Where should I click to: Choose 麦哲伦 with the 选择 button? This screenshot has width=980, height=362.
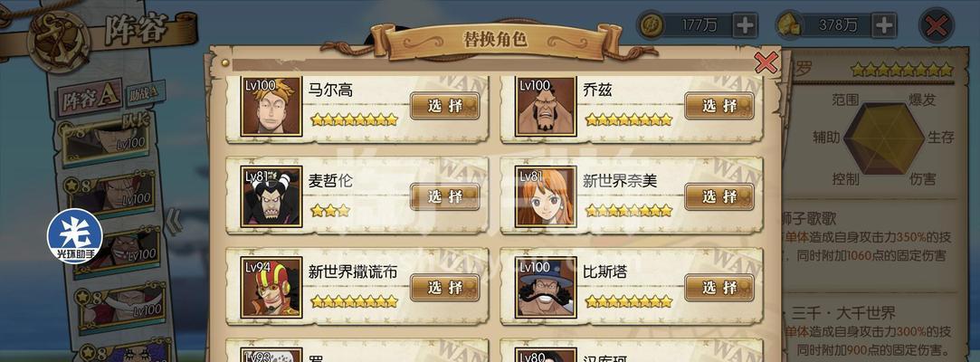444,196
